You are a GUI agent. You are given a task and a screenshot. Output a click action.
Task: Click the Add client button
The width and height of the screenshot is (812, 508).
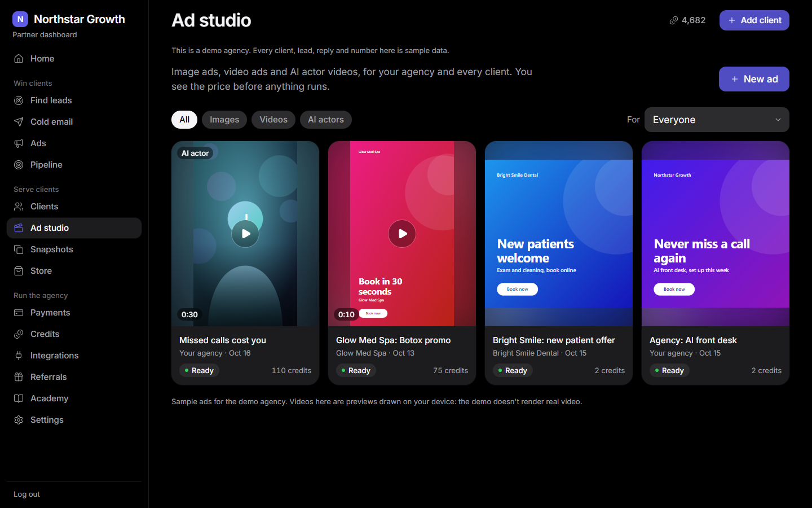pyautogui.click(x=754, y=20)
